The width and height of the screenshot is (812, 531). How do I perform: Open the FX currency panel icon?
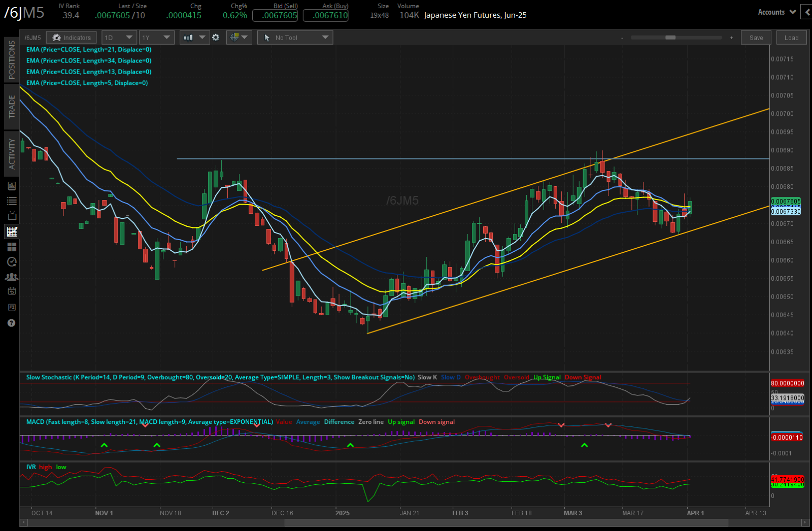(x=11, y=307)
